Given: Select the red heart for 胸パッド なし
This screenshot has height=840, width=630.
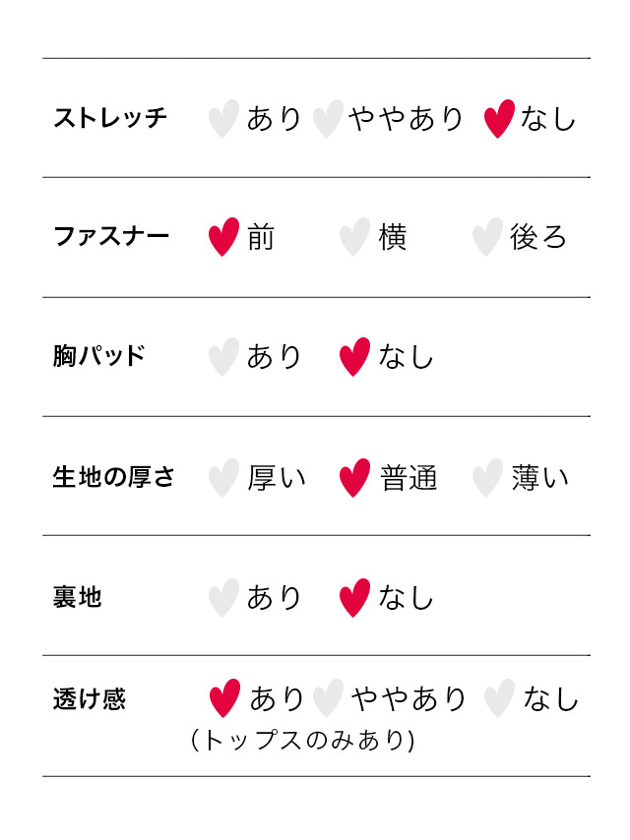Looking at the screenshot, I should coord(354,357).
